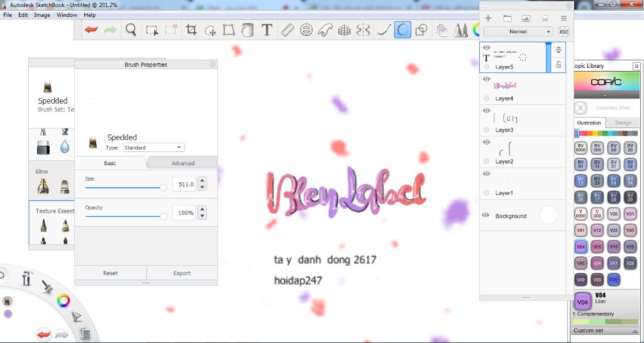Select the water drop blur brush
The height and width of the screenshot is (343, 644).
(x=65, y=146)
